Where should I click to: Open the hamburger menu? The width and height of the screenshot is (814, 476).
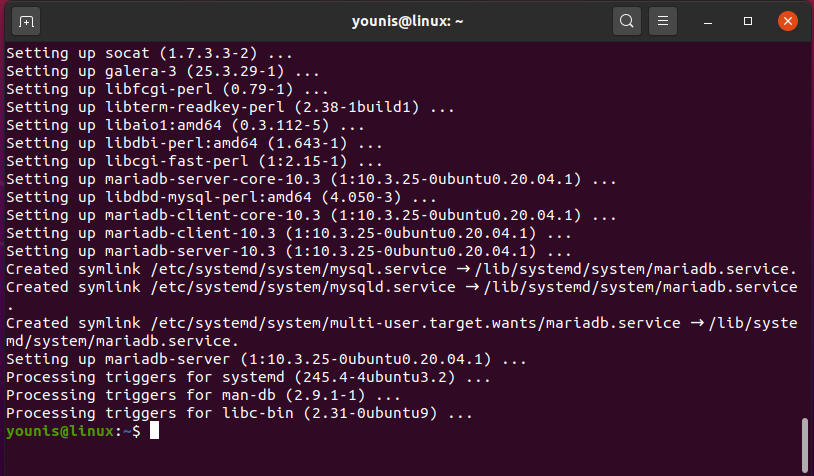tap(662, 21)
